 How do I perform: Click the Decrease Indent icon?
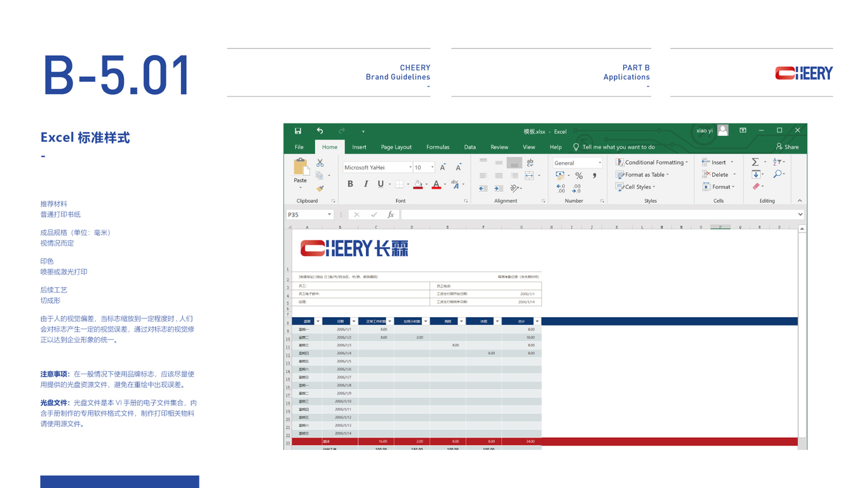click(483, 188)
